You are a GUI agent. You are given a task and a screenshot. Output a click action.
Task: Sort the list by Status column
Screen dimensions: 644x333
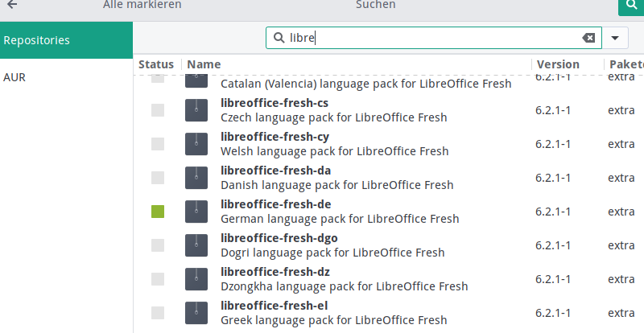(156, 64)
